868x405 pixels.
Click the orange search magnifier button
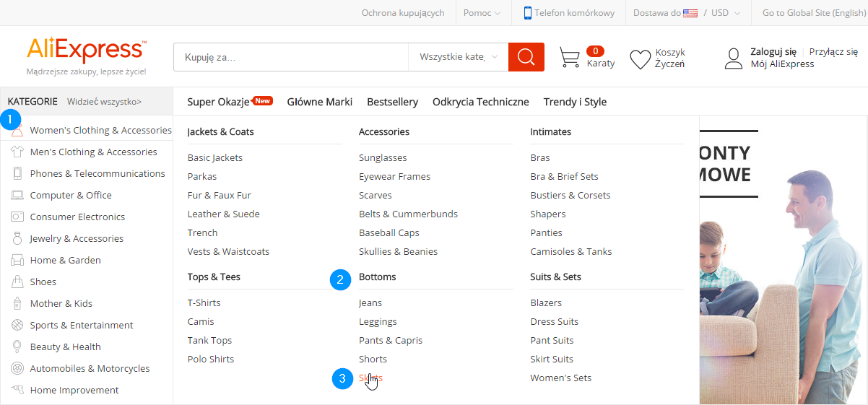[x=526, y=57]
